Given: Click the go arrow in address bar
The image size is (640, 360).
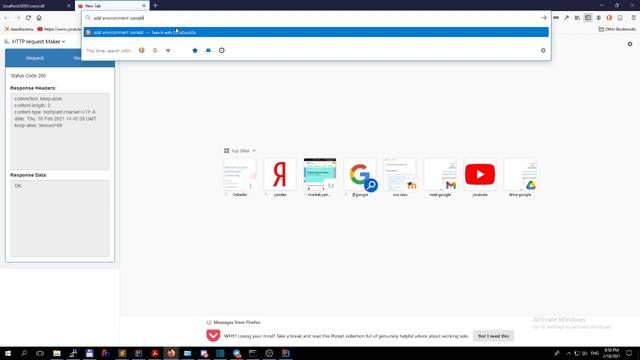Looking at the screenshot, I should point(544,18).
